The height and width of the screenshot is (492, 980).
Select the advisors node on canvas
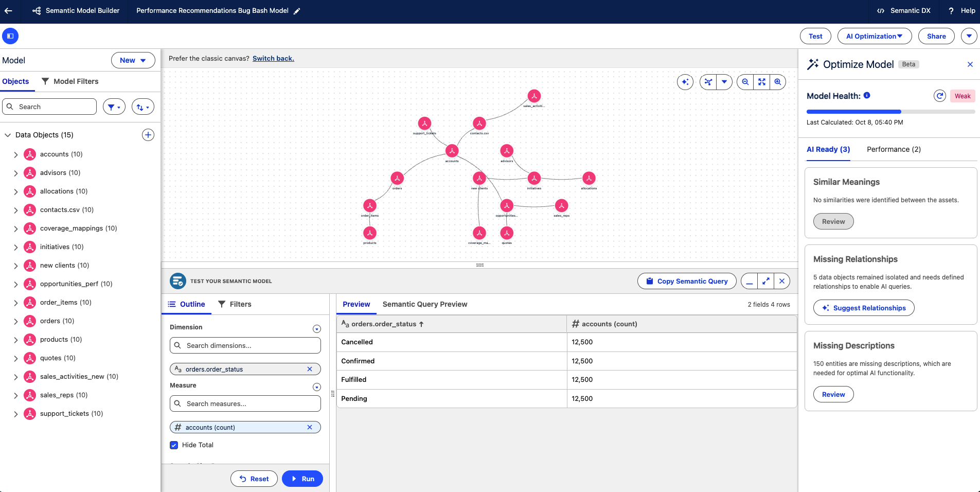tap(507, 151)
